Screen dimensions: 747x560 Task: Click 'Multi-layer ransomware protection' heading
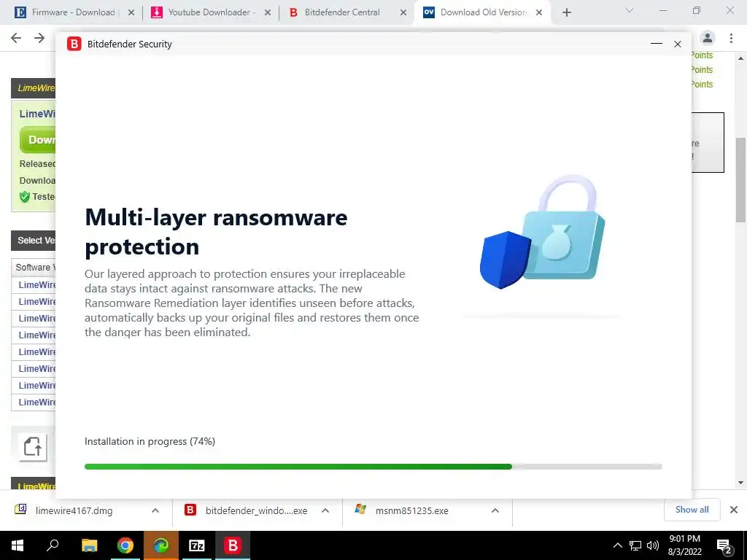click(x=216, y=232)
